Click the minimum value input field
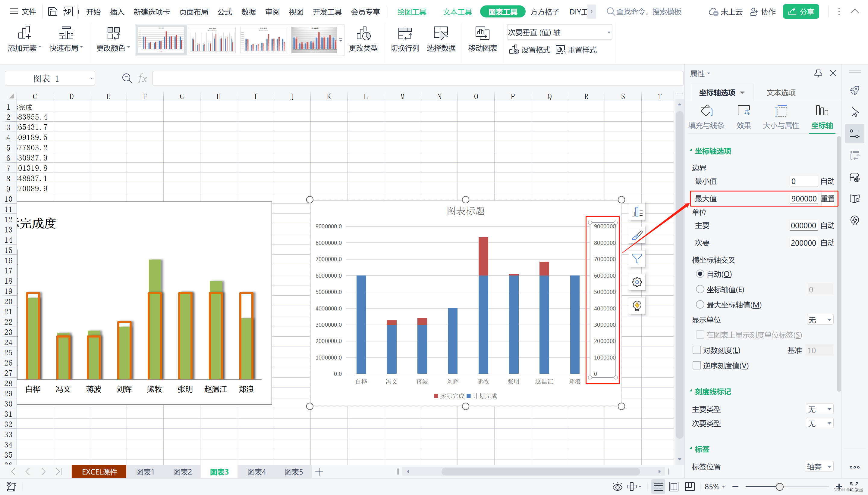The width and height of the screenshot is (868, 495). [804, 181]
